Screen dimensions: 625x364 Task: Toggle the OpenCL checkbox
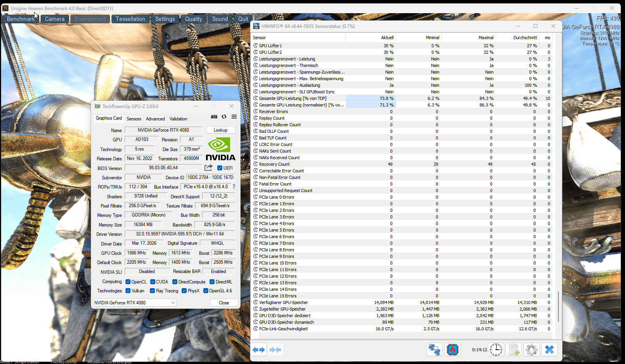(127, 282)
